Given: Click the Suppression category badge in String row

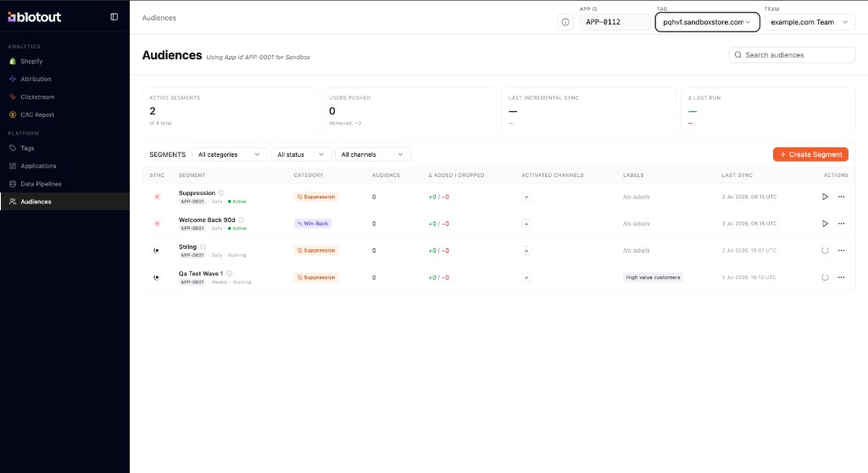Looking at the screenshot, I should click(x=316, y=250).
